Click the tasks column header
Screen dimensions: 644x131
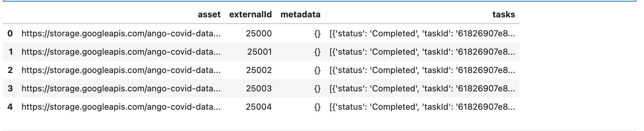point(504,14)
